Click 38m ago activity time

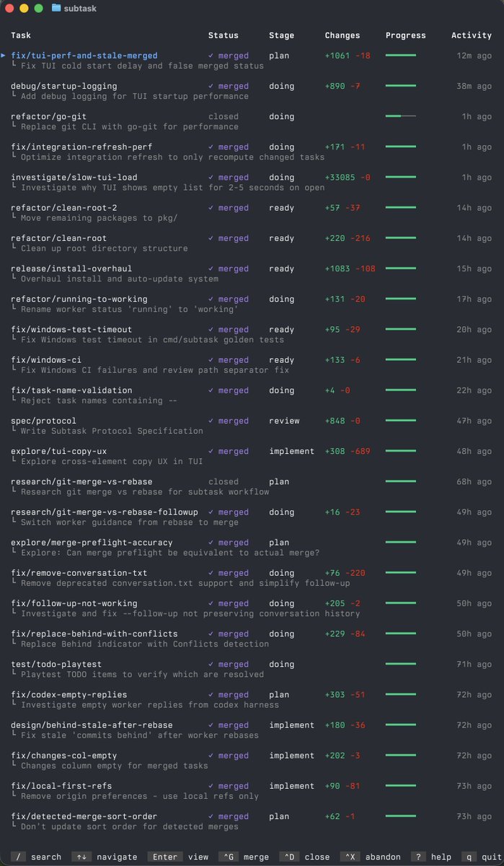(x=474, y=86)
